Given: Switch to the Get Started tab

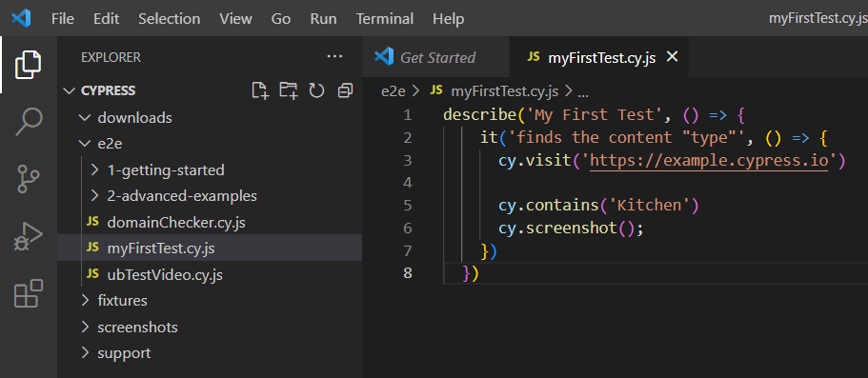Looking at the screenshot, I should click(x=435, y=56).
